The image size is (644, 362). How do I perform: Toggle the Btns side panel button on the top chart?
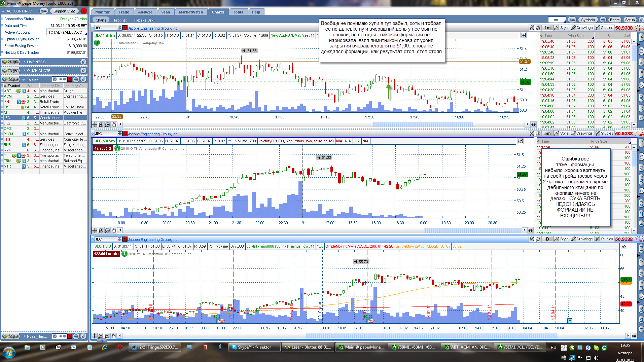click(x=641, y=74)
